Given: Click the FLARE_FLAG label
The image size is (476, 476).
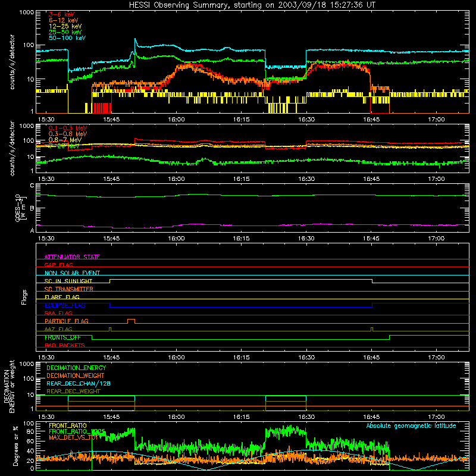Looking at the screenshot, I should click(62, 297).
